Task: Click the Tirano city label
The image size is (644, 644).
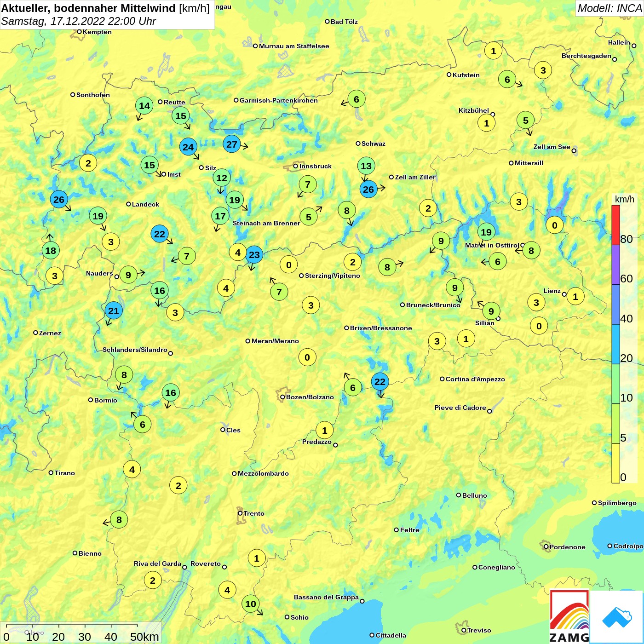Action: click(x=65, y=473)
